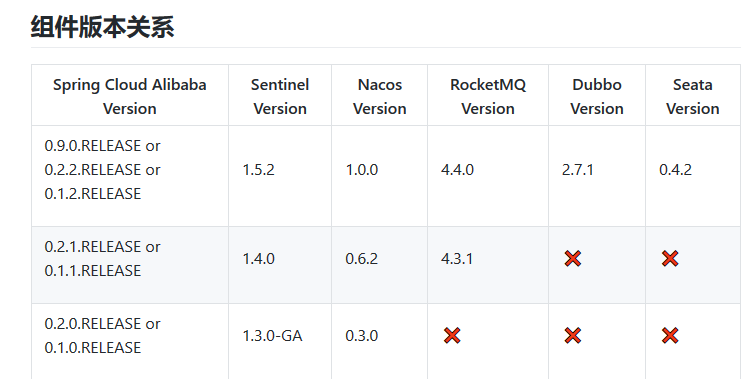Click red X under Dubbo for 0.2.0.RELEASE row
Viewport: 741px width, 379px height.
(572, 336)
